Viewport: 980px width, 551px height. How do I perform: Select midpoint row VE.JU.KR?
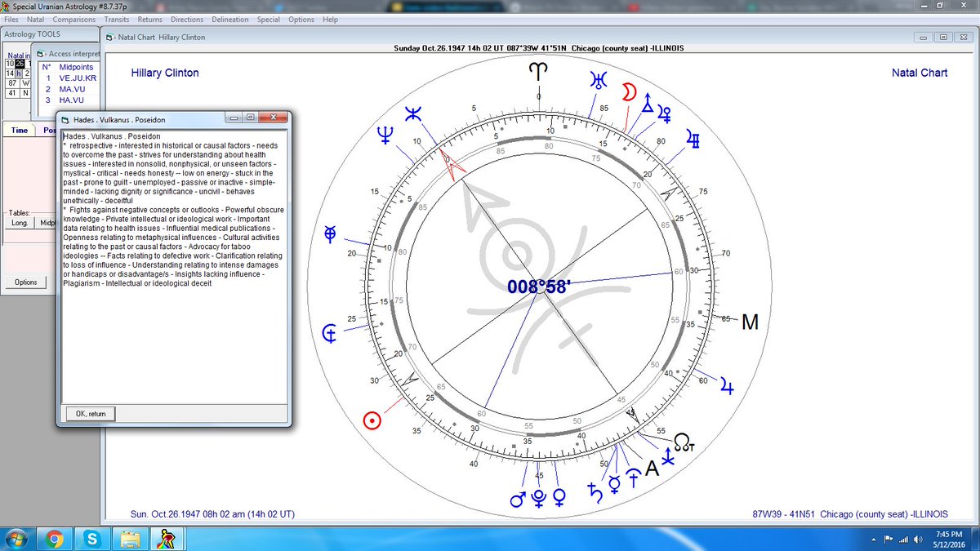click(x=78, y=78)
